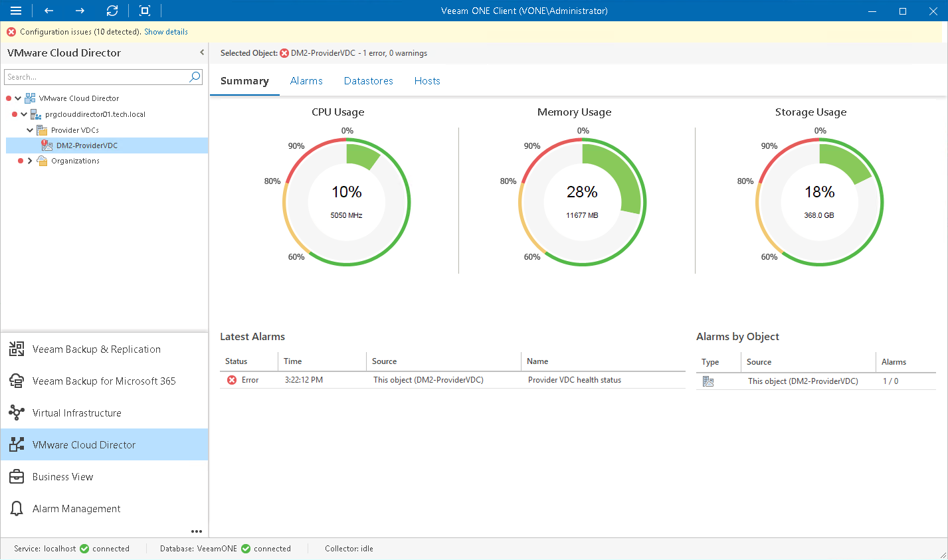
Task: Click the error icon in Latest Alarms row
Action: pos(232,380)
